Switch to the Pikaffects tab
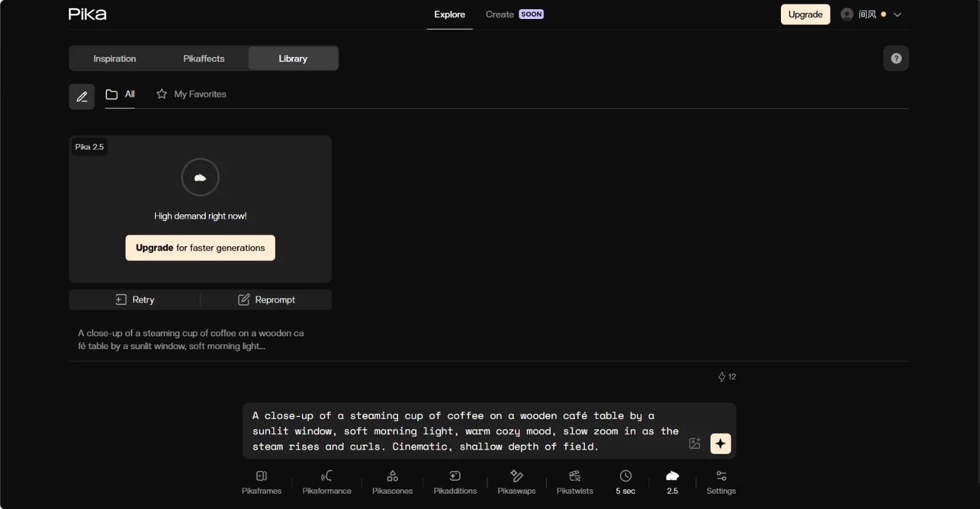Screen dimensions: 980x509 tap(204, 59)
